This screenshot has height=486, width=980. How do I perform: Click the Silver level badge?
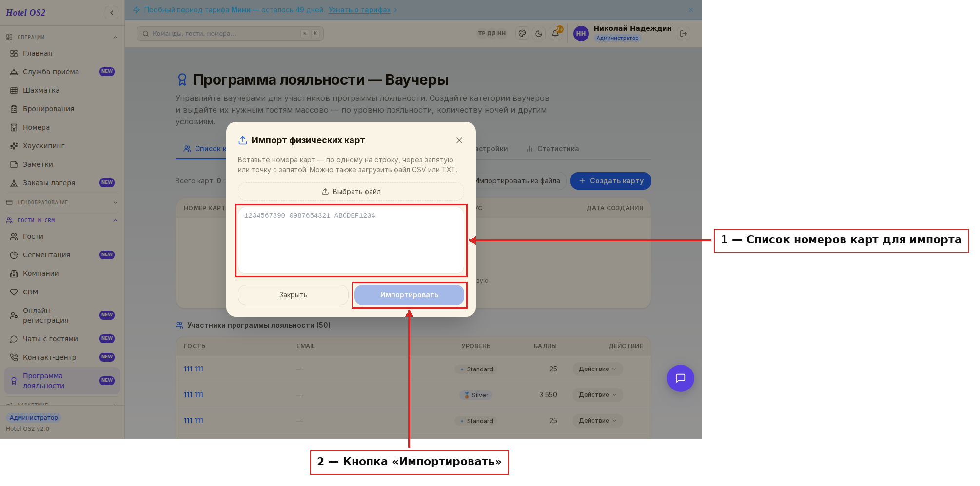[x=476, y=395]
